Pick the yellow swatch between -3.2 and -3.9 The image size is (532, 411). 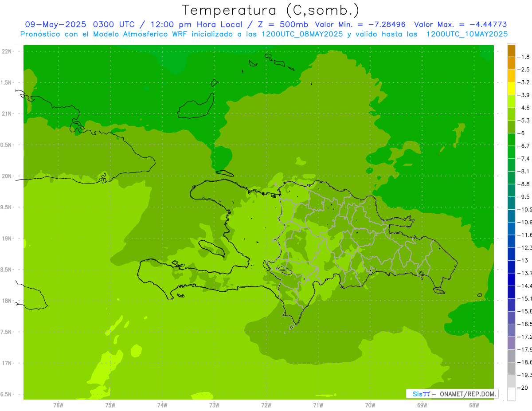tap(511, 89)
